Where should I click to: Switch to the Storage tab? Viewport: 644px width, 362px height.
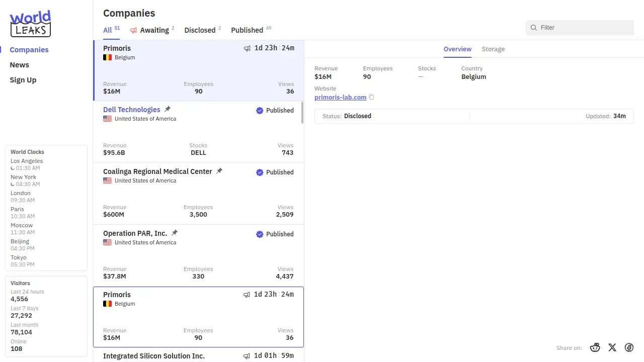pos(493,49)
